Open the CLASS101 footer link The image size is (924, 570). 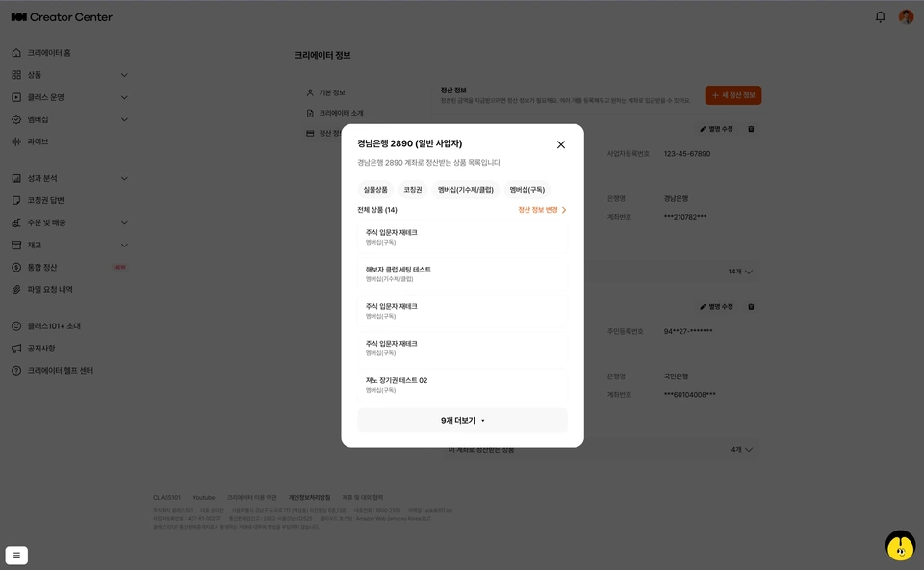[167, 498]
